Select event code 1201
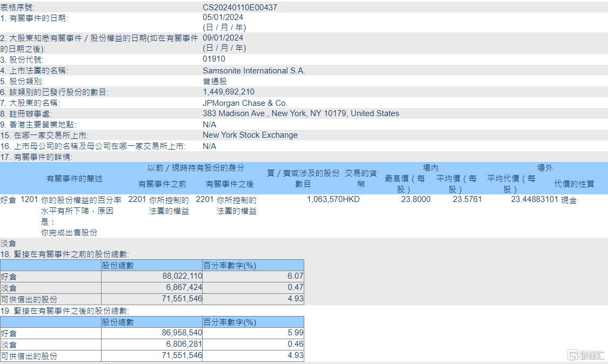 [x=29, y=200]
